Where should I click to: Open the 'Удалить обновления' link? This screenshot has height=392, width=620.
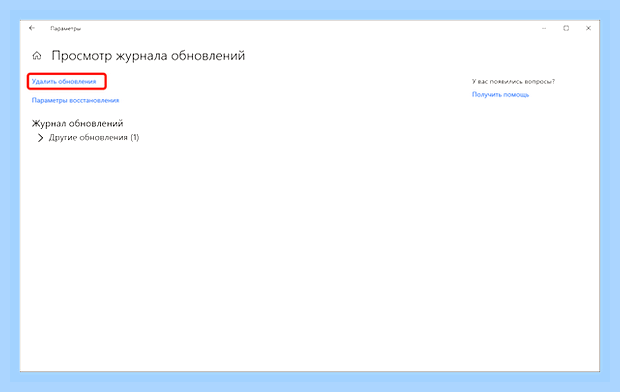pyautogui.click(x=64, y=81)
